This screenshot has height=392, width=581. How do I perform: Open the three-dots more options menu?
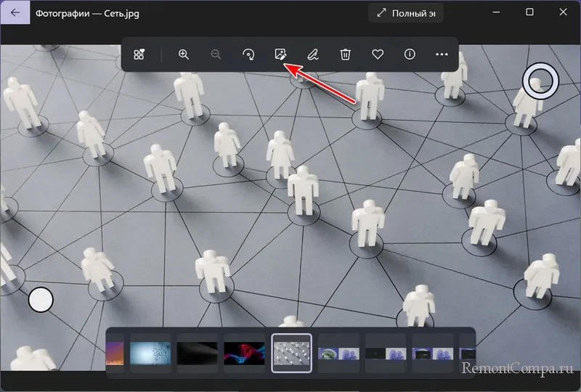[x=442, y=54]
